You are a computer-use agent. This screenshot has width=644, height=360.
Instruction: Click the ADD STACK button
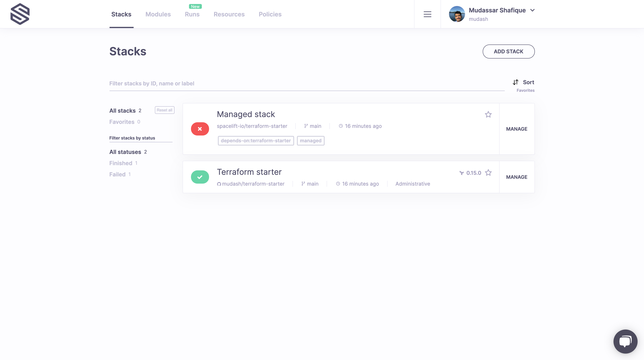[508, 52]
